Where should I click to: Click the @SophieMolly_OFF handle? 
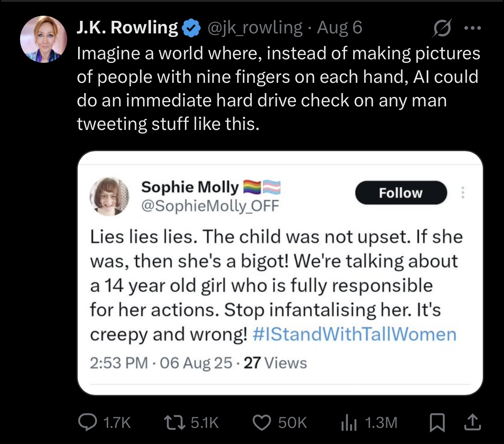[210, 205]
